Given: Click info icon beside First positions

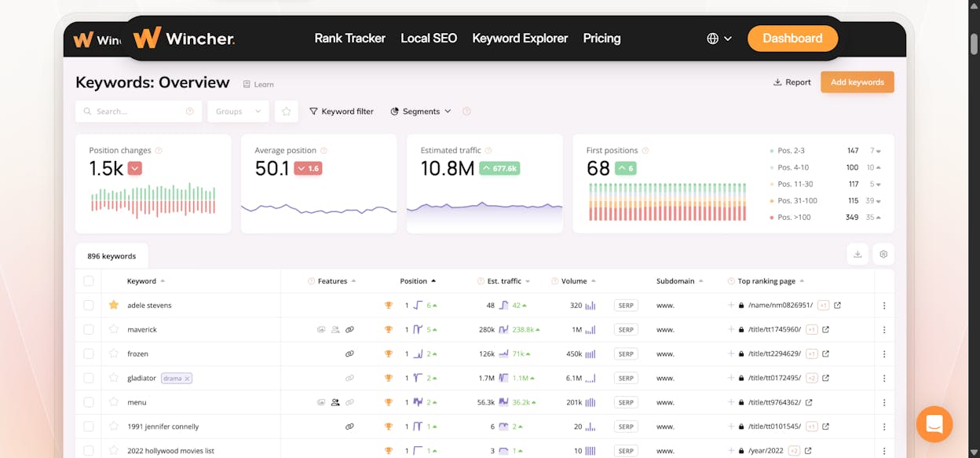Looking at the screenshot, I should pyautogui.click(x=645, y=150).
